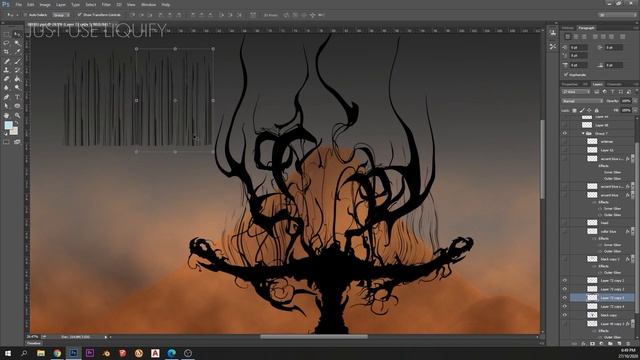Click the add layer style fx icon

click(x=583, y=344)
